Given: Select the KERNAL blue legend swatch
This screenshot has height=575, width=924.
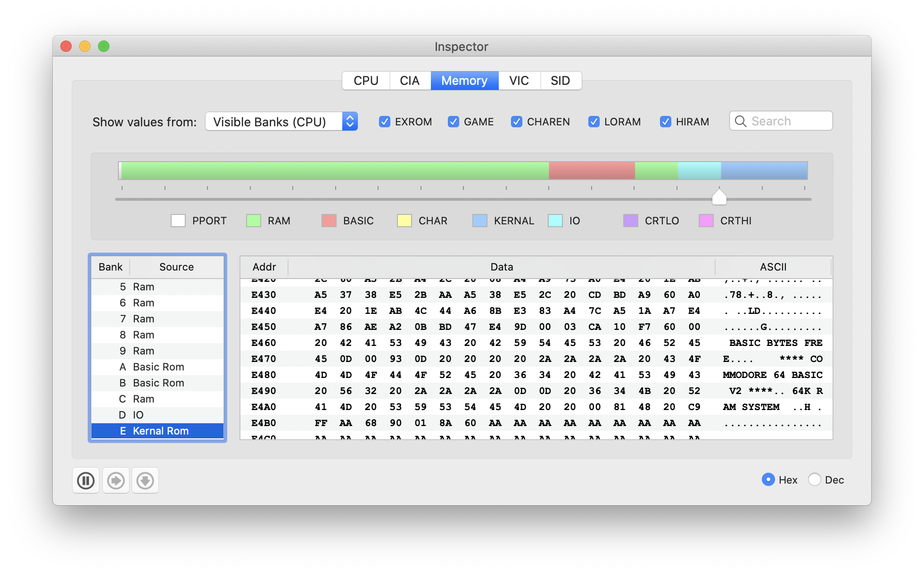Looking at the screenshot, I should pos(479,221).
